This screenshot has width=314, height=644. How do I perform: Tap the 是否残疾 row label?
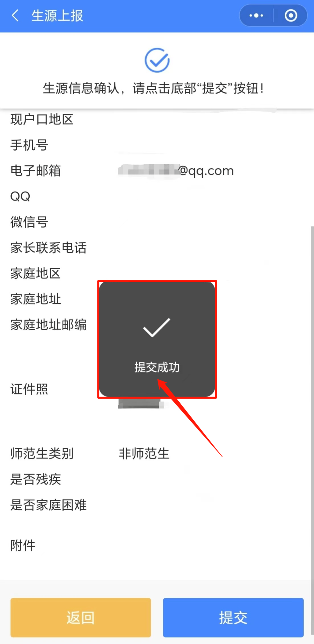click(x=35, y=479)
